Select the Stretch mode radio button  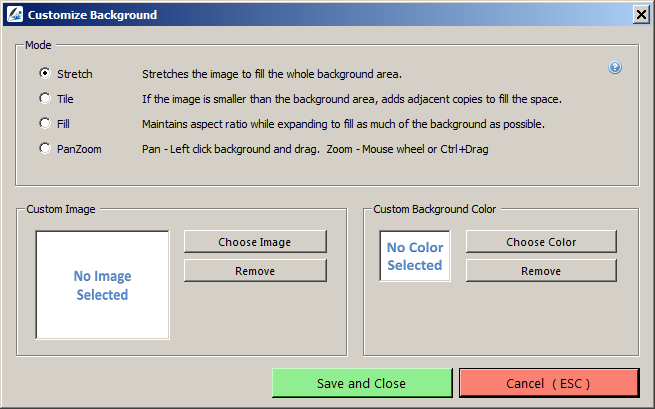pyautogui.click(x=44, y=73)
